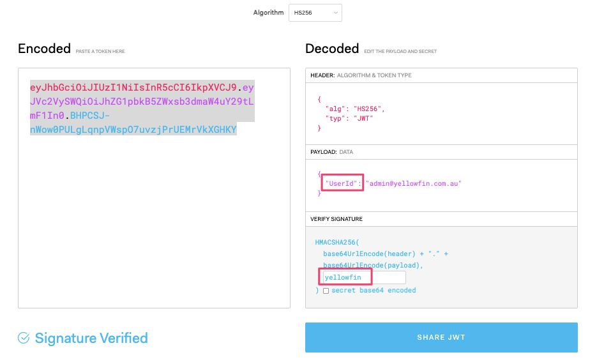Click the encoded token text area

coord(155,188)
